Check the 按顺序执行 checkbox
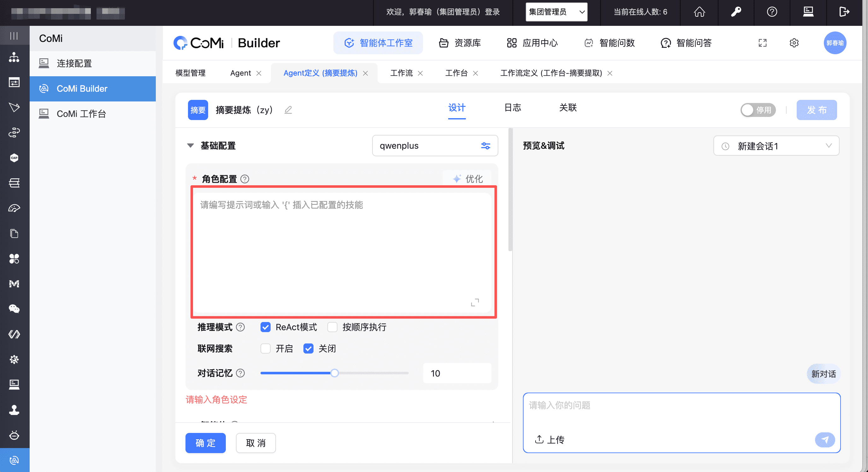This screenshot has height=472, width=868. tap(332, 327)
